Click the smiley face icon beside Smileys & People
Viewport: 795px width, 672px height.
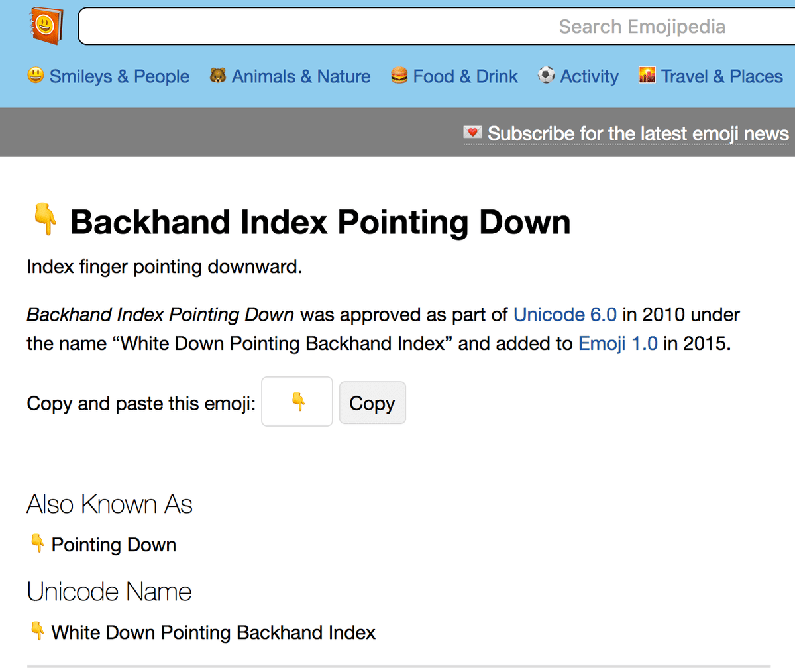pos(36,76)
